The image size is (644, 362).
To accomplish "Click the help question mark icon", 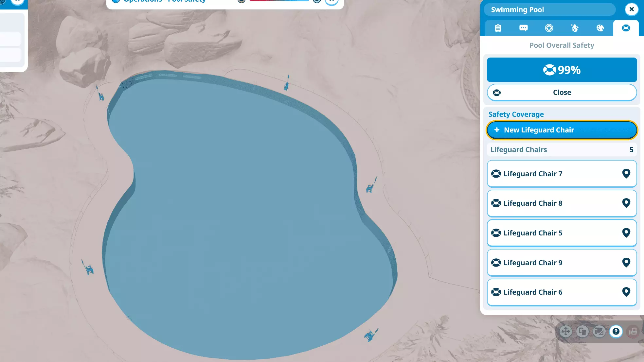I will (616, 332).
